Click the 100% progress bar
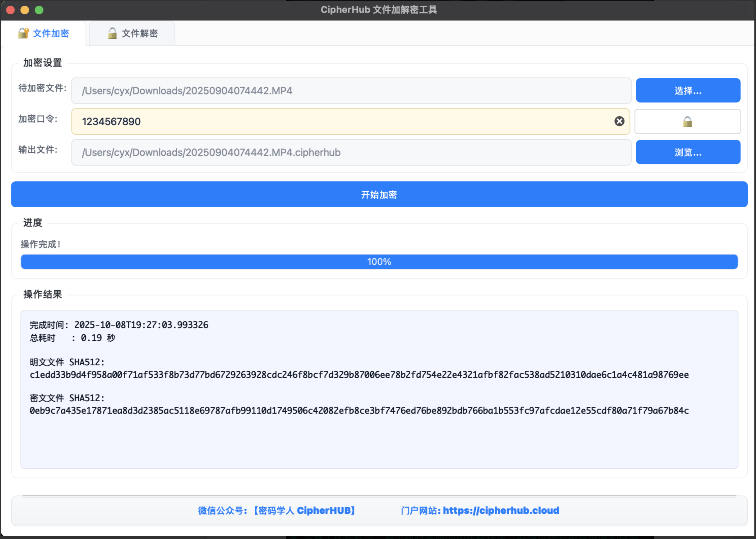This screenshot has height=539, width=756. point(379,262)
